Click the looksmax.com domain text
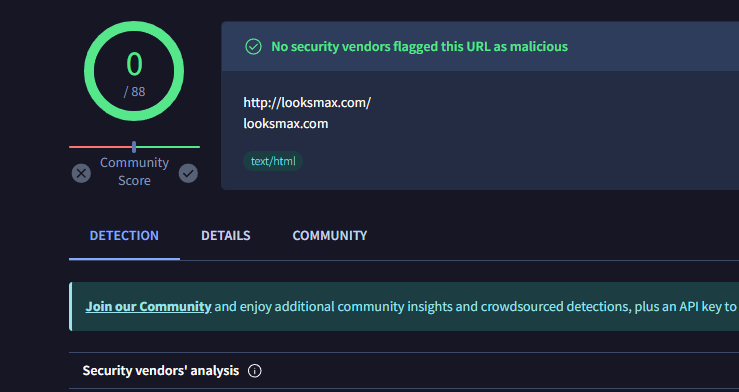739x392 pixels. 286,124
